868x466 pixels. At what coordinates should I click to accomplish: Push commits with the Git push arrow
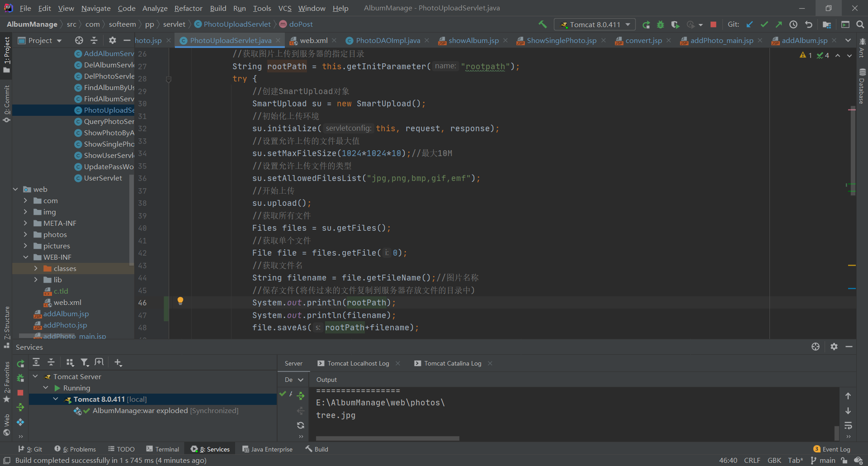[779, 24]
